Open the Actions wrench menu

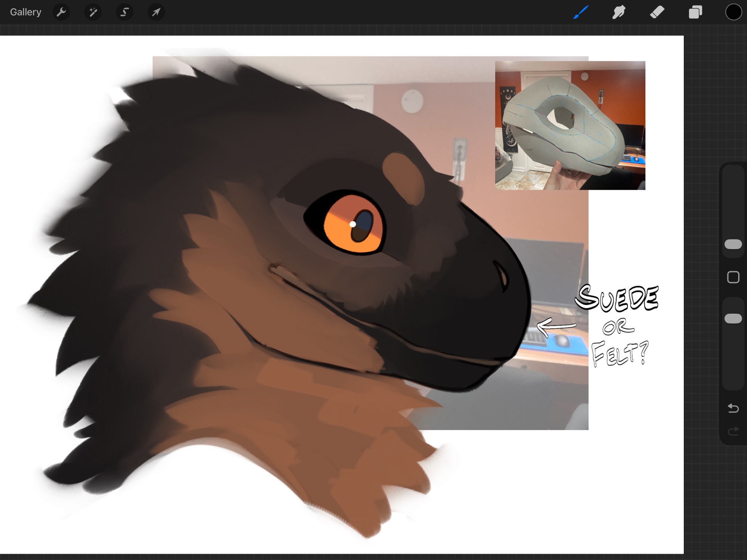pos(61,12)
